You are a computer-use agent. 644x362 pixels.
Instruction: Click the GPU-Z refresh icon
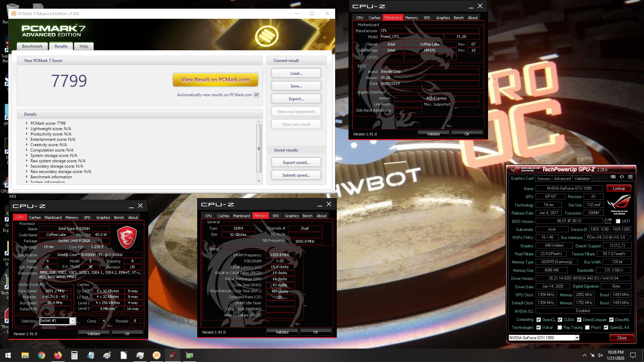(x=622, y=177)
